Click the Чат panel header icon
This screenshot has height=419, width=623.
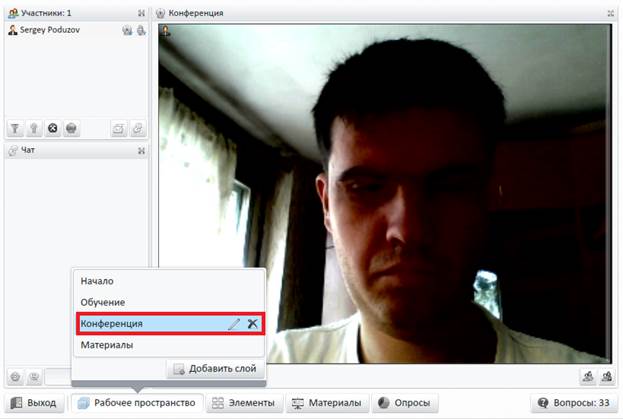(x=13, y=151)
